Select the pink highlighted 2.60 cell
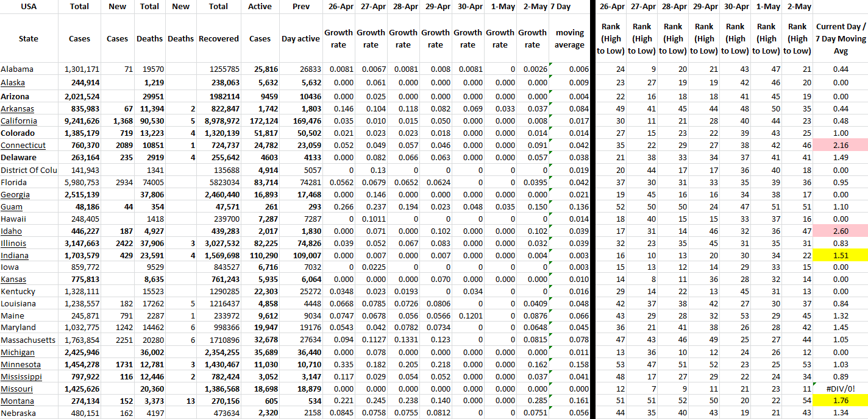The height and width of the screenshot is (419, 868). 841,231
